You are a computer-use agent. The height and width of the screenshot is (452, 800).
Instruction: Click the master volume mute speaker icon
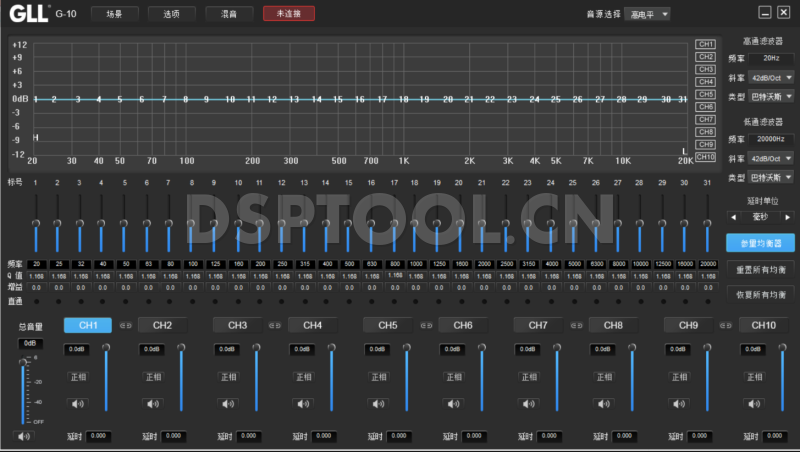(23, 436)
